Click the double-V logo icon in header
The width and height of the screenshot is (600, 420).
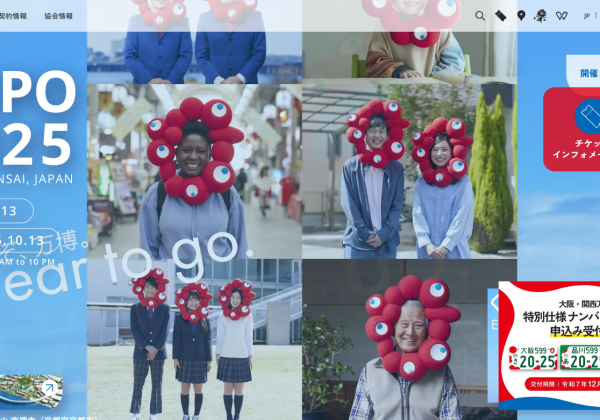coord(561,16)
